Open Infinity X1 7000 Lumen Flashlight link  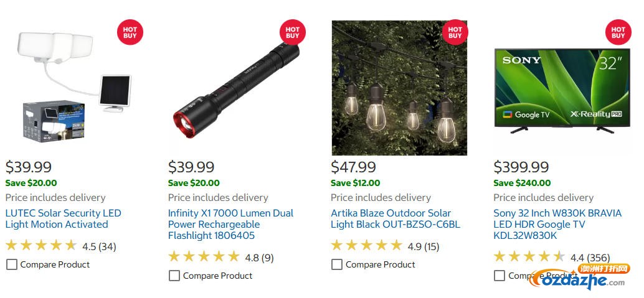[230, 224]
